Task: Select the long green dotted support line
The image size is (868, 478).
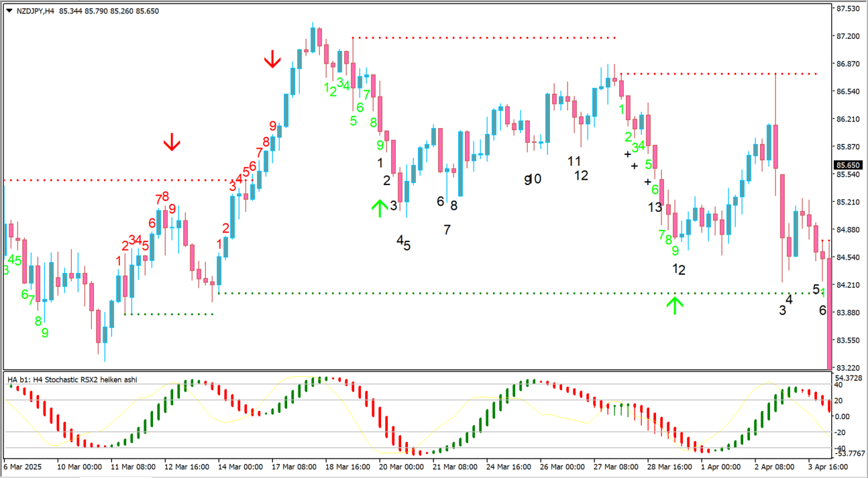Action: [443, 293]
